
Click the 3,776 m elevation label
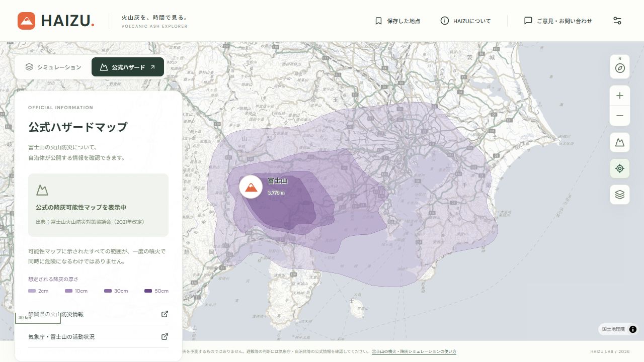point(276,193)
